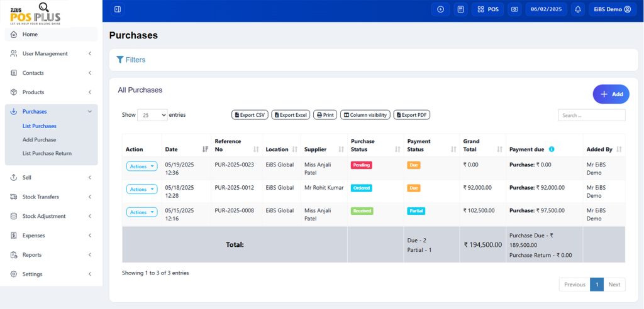Click the plus circle quick-add icon

point(441,9)
